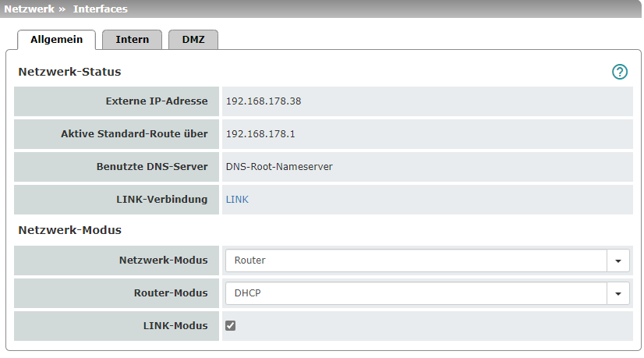Viewport: 644px width, 358px height.
Task: Click the Aktive Standard-Route über label
Action: click(x=134, y=134)
